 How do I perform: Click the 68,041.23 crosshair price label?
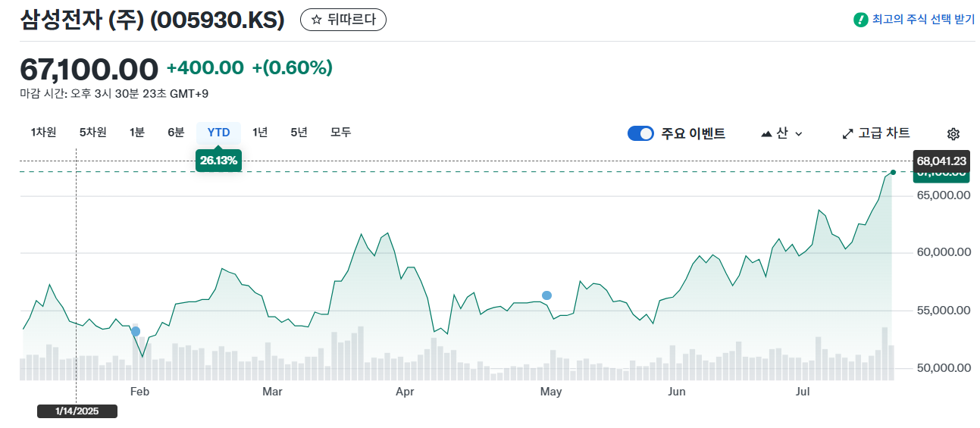tap(941, 161)
